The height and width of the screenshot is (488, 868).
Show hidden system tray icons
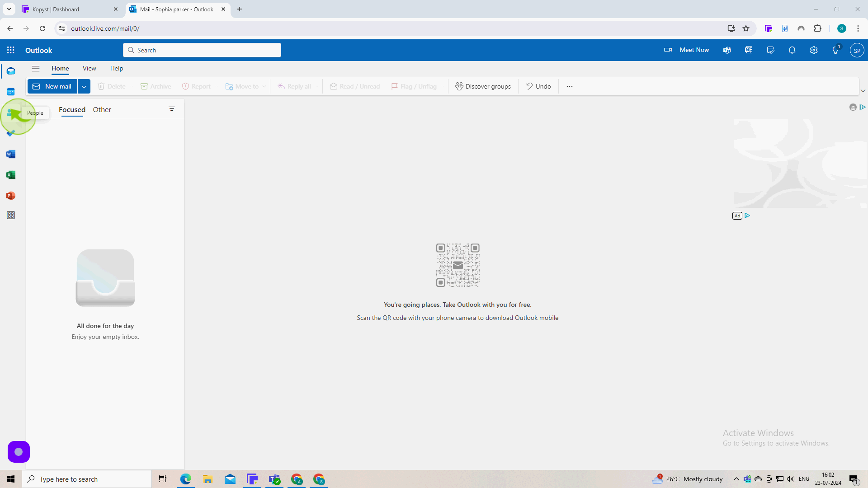point(736,479)
